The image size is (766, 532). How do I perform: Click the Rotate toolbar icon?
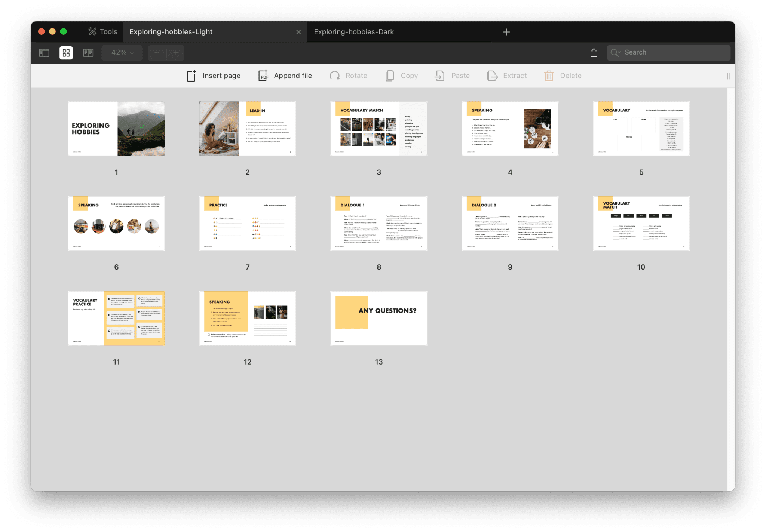click(335, 76)
